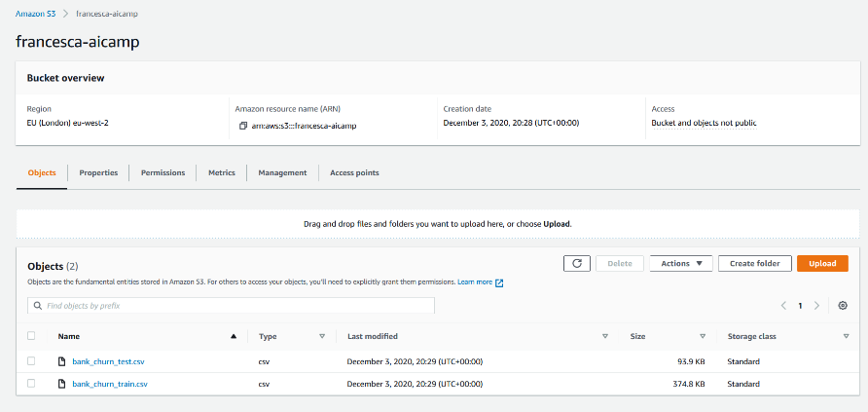Tick the checkbox for bank_churn_test.csv
868x412 pixels.
click(31, 361)
